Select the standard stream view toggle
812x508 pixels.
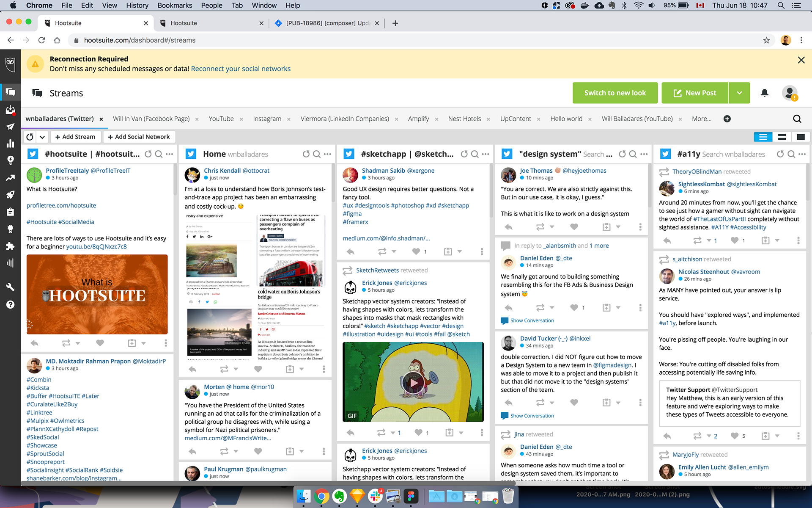pos(763,137)
